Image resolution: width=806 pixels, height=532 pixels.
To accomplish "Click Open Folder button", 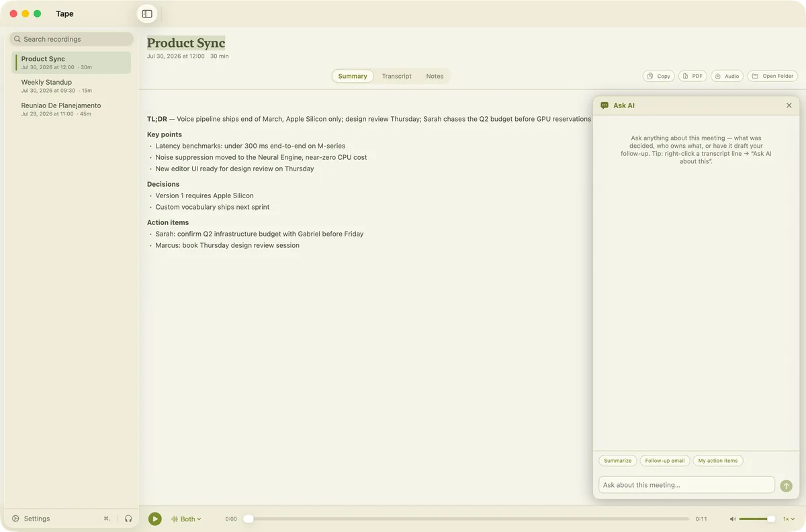I will [x=772, y=76].
